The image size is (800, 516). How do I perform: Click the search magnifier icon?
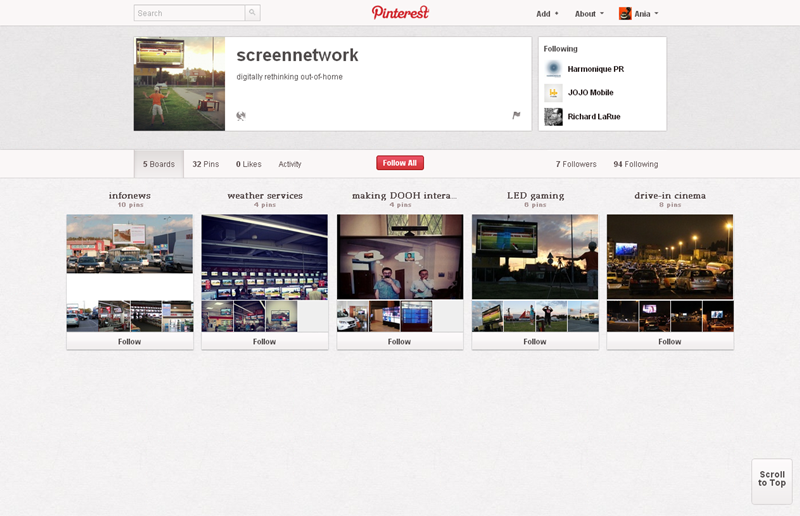tap(252, 13)
